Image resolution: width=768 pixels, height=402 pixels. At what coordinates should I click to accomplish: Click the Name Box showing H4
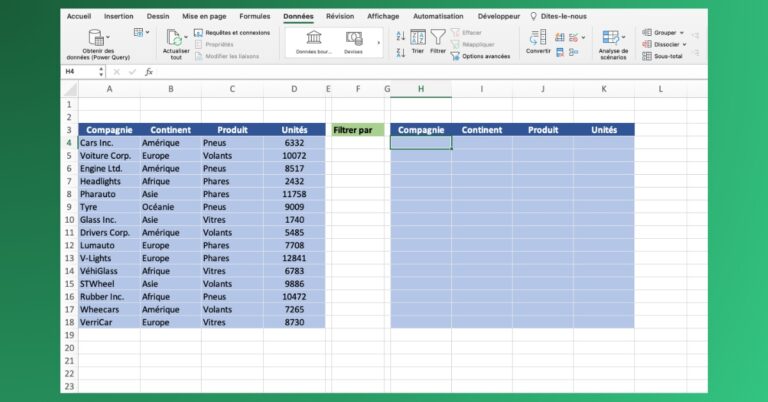pyautogui.click(x=80, y=72)
